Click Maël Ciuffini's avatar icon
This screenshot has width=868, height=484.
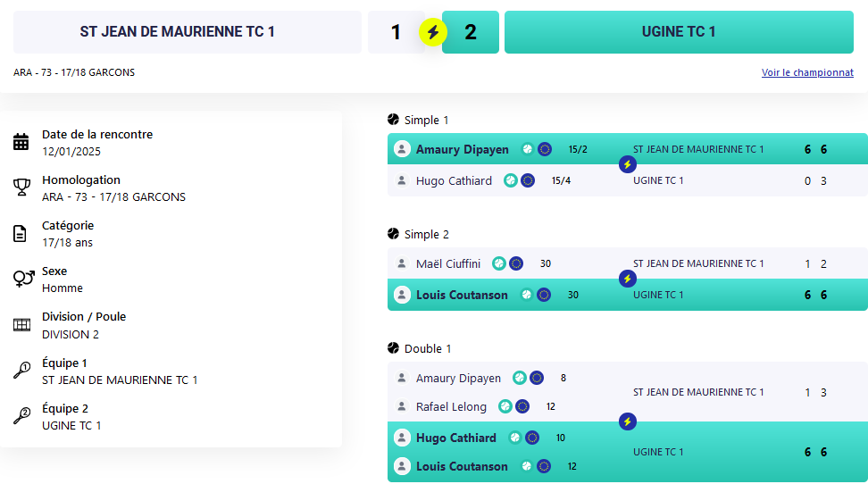[402, 263]
